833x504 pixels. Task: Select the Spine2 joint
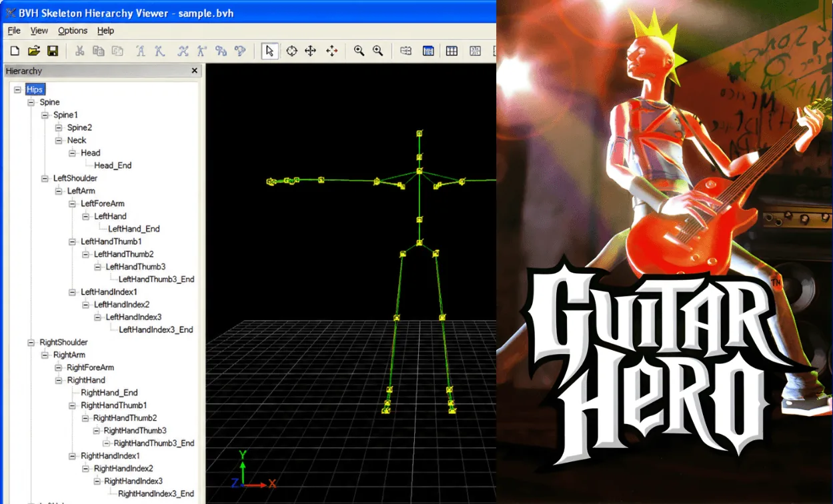click(79, 127)
